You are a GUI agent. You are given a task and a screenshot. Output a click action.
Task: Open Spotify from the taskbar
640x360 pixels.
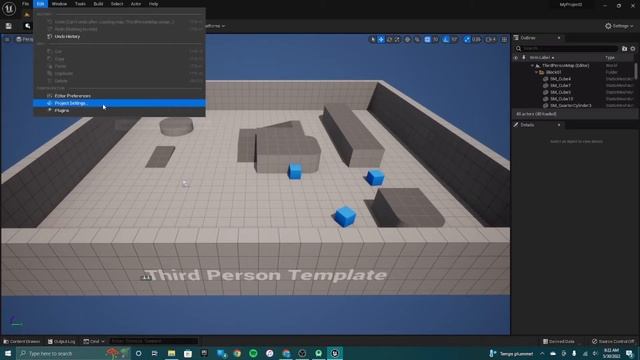[x=253, y=353]
